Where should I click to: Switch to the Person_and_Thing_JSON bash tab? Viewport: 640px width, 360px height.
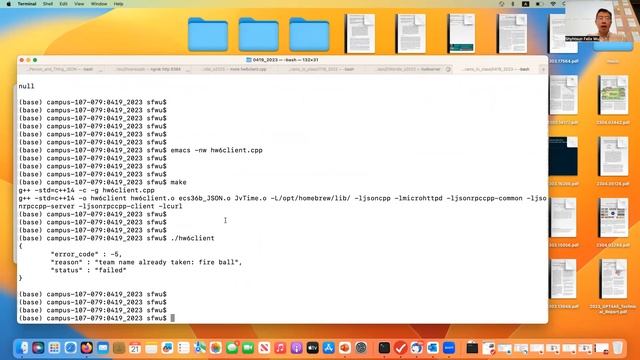61,69
